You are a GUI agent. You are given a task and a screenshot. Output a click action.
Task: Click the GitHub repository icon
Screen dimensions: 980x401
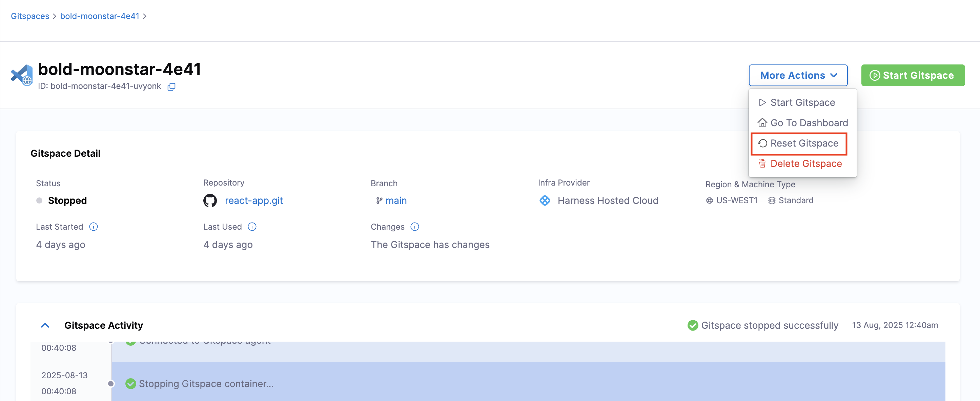pos(210,201)
